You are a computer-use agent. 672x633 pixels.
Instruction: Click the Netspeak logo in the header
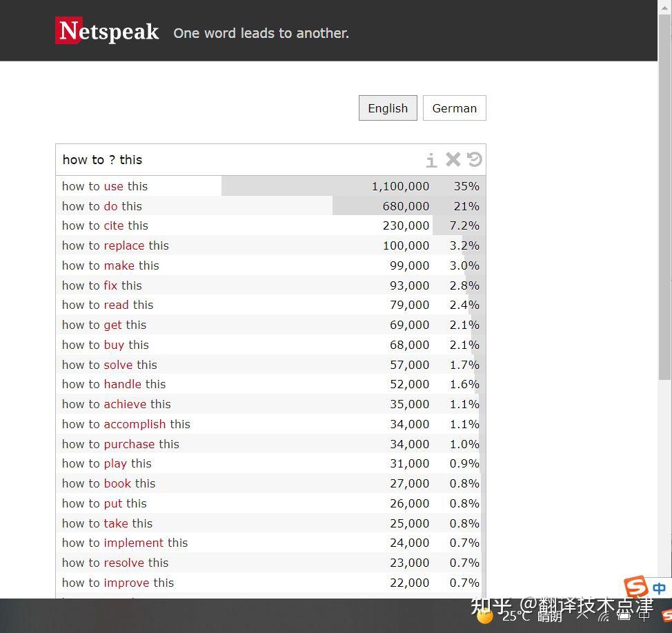[107, 30]
